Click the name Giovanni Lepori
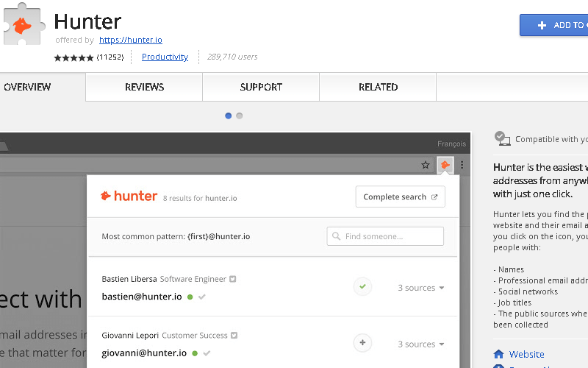The width and height of the screenshot is (588, 368). coord(130,336)
